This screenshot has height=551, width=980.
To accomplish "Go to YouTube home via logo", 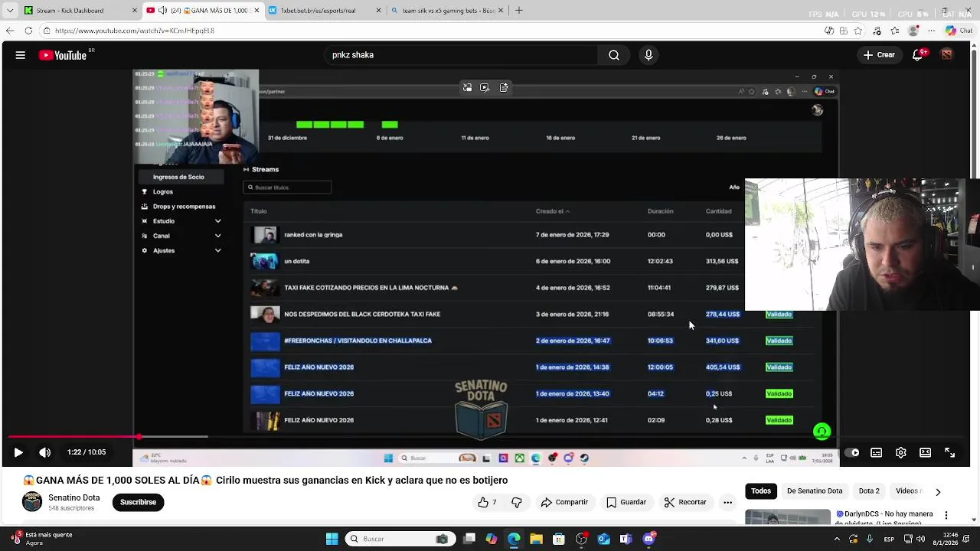I will coord(63,55).
